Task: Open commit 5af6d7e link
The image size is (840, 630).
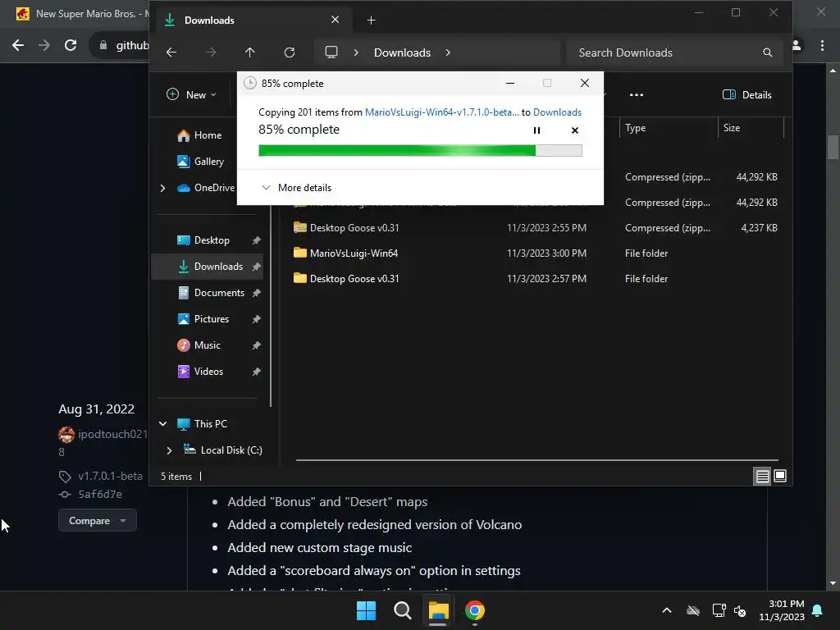Action: point(99,494)
